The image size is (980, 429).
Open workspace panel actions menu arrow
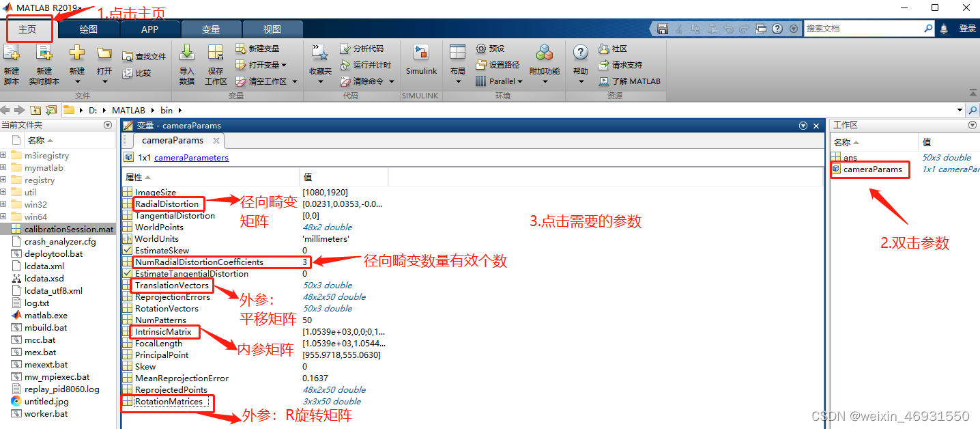click(x=972, y=125)
